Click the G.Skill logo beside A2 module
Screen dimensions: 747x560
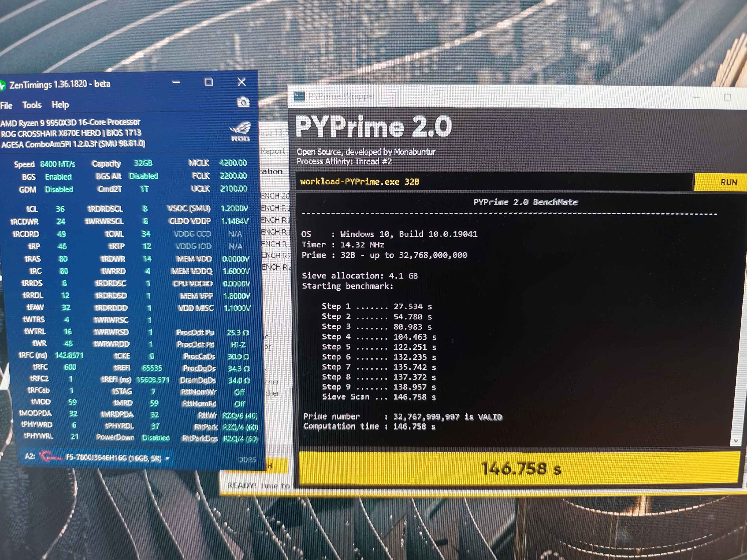point(51,457)
